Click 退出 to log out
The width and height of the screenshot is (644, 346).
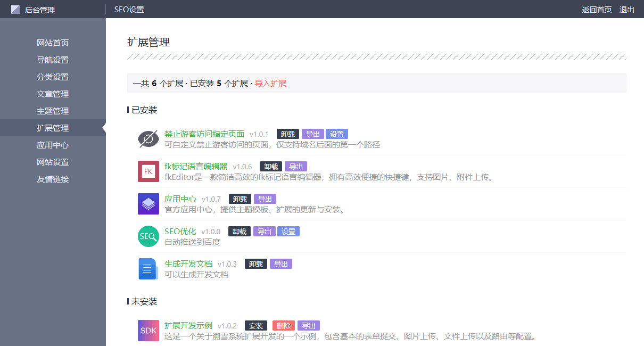tap(627, 10)
